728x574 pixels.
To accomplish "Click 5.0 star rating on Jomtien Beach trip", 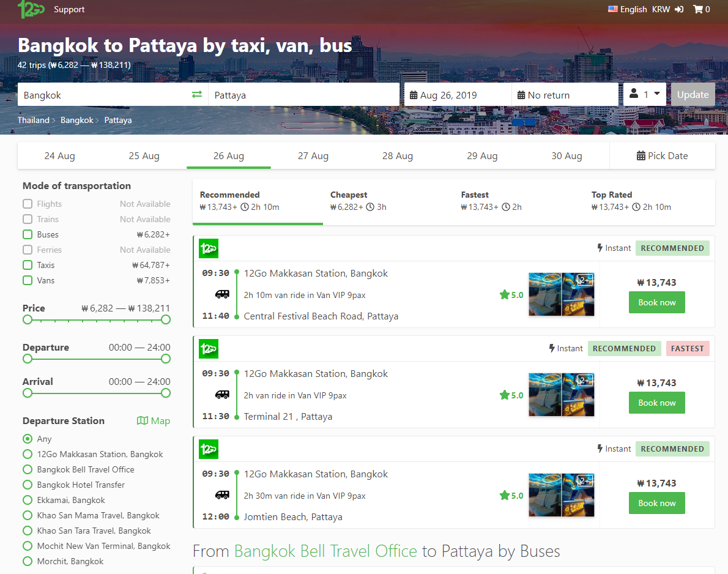I will [x=511, y=496].
